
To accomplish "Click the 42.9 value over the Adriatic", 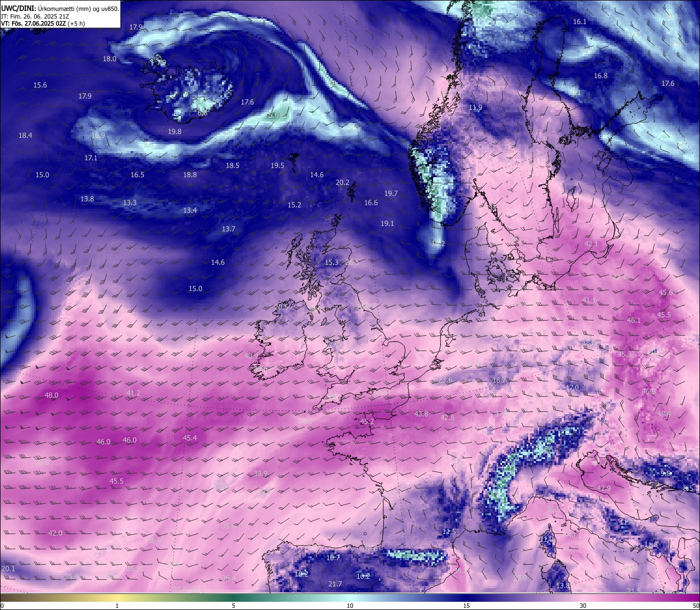I will [x=603, y=488].
